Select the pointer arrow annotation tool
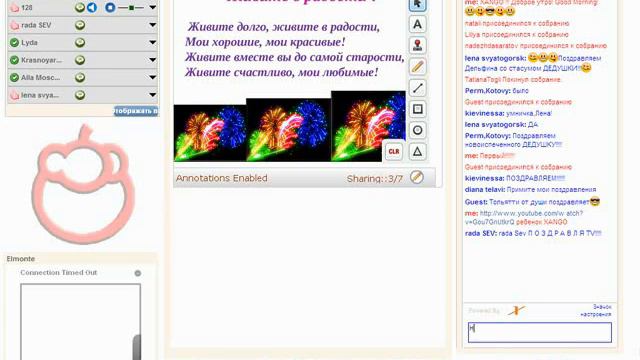This screenshot has height=360, width=640. (417, 4)
